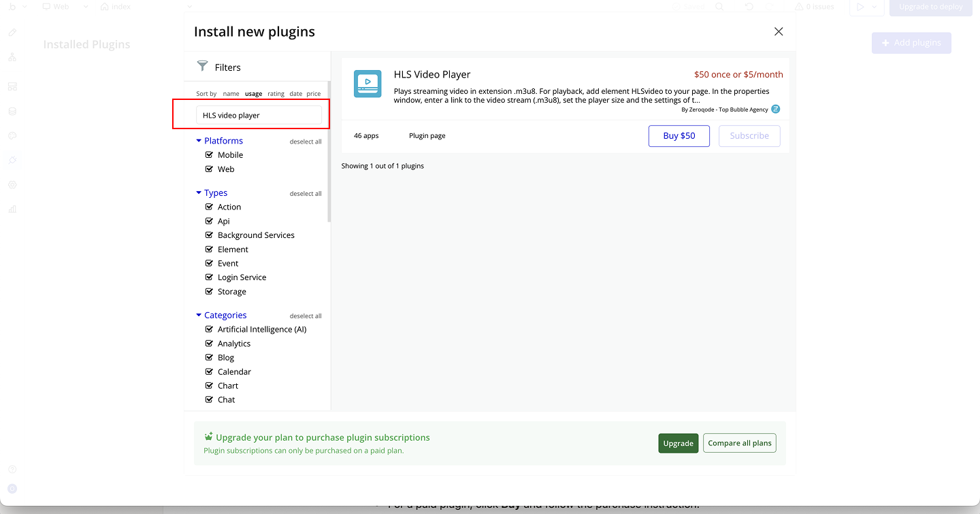This screenshot has width=980, height=514.
Task: Sort plugins by price
Action: coord(313,94)
